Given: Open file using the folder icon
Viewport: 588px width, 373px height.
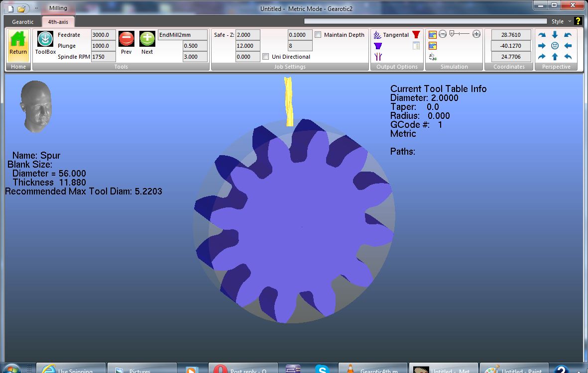Looking at the screenshot, I should (x=21, y=8).
